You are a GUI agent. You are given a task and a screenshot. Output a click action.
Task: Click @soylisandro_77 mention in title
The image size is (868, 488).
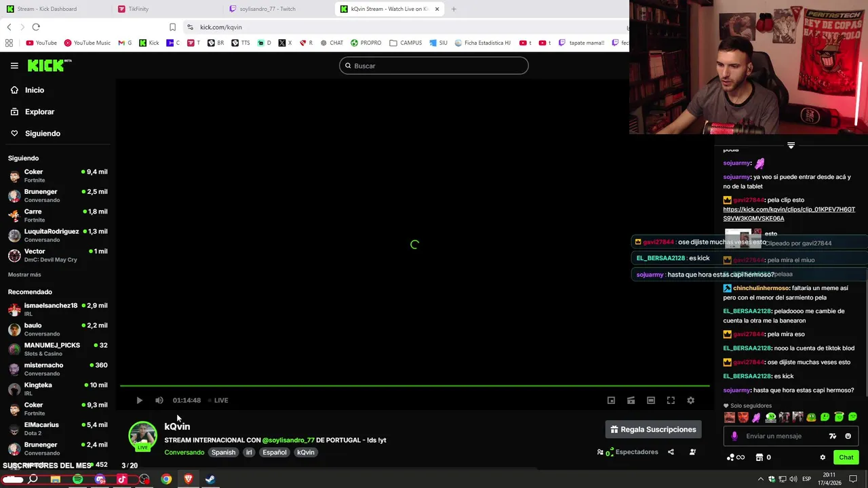288,440
